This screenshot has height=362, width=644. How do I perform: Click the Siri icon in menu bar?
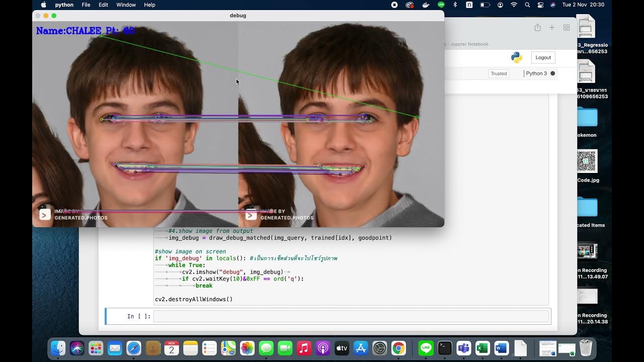(553, 5)
